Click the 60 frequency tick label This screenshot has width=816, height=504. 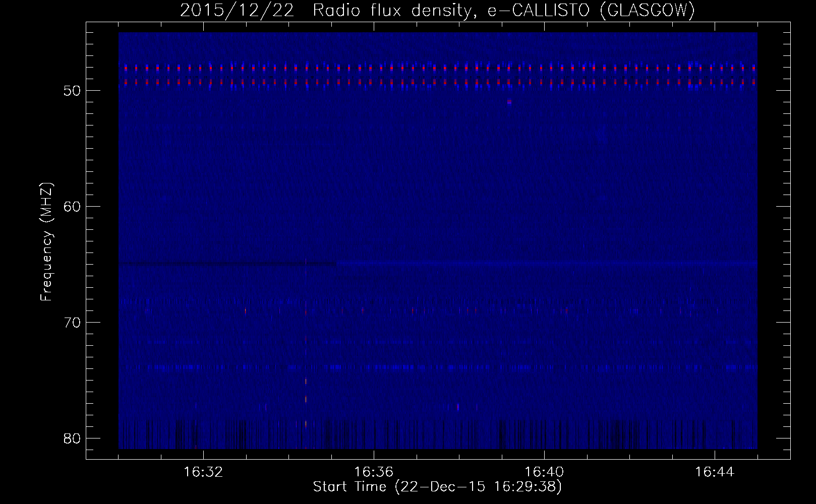(73, 207)
